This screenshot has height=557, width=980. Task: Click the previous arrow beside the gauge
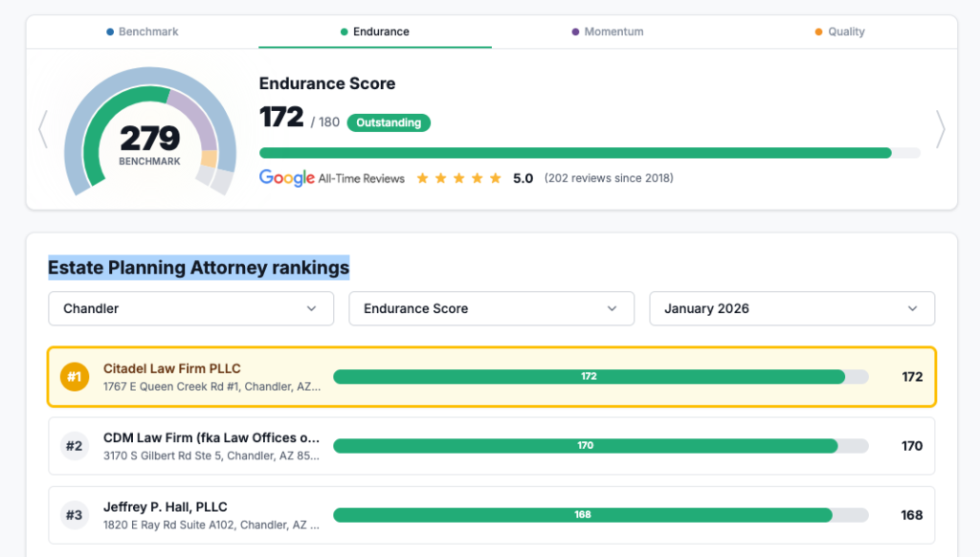coord(43,129)
